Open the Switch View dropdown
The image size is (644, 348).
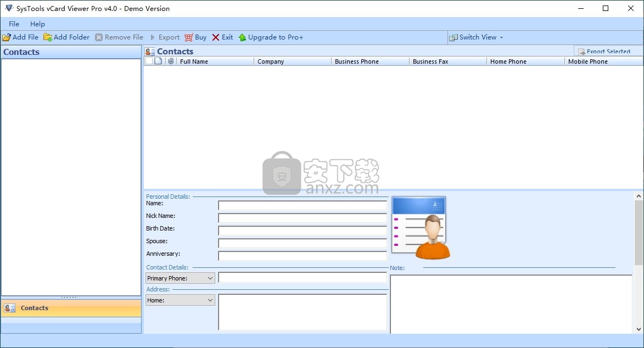tap(477, 37)
